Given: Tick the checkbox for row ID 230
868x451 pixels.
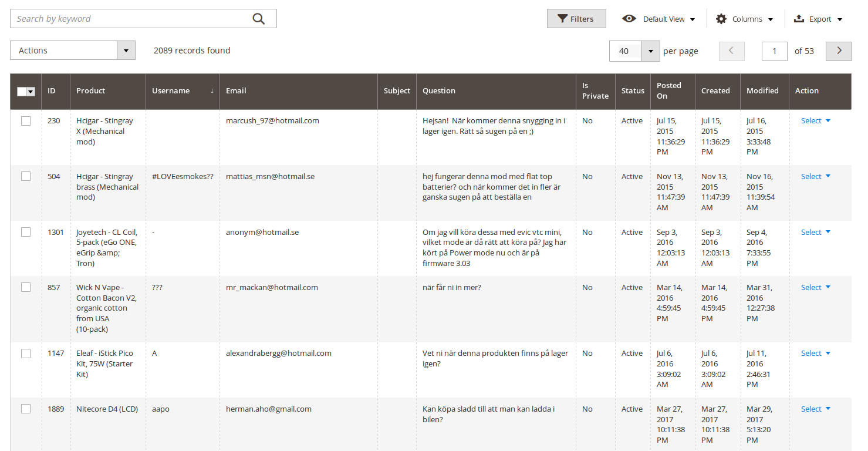Looking at the screenshot, I should [26, 121].
